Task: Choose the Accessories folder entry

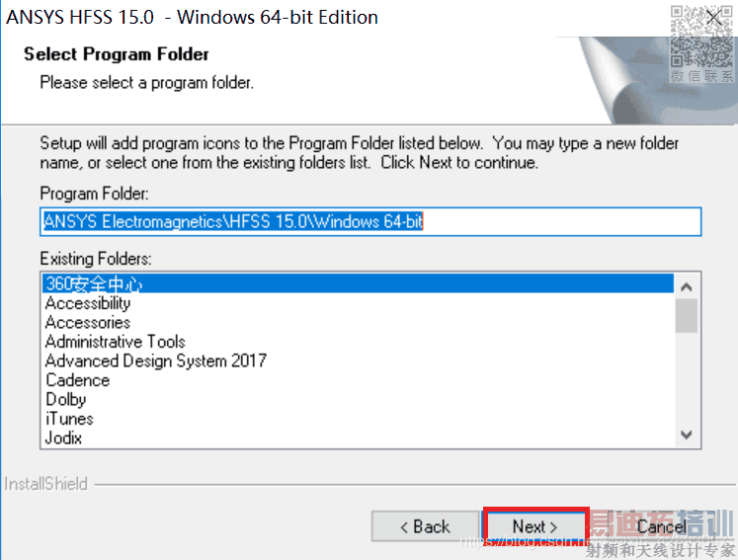Action: [x=88, y=322]
